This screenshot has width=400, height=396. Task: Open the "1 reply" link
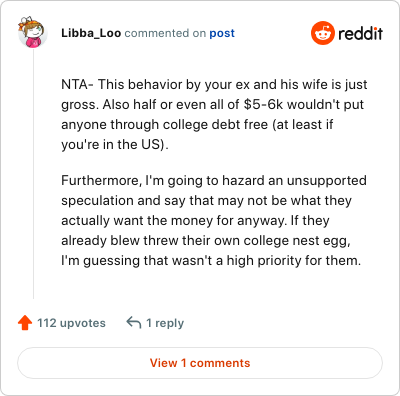165,323
